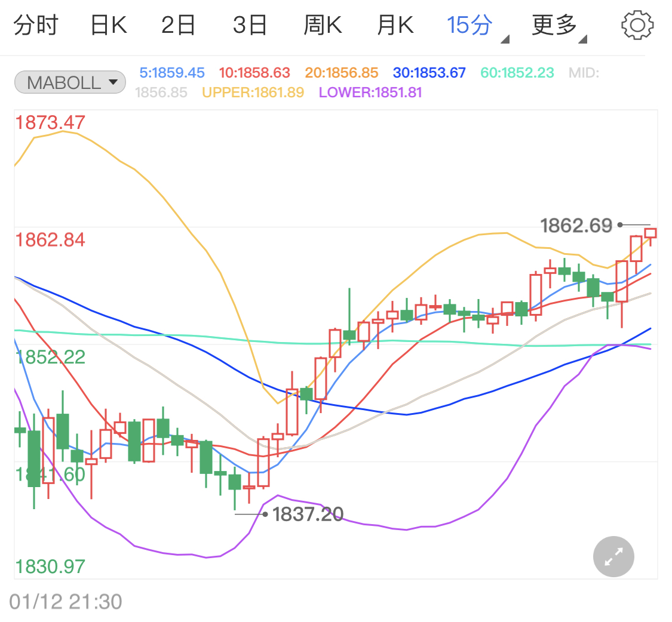Open the chart settings gear icon
672x622 pixels.
637,24
